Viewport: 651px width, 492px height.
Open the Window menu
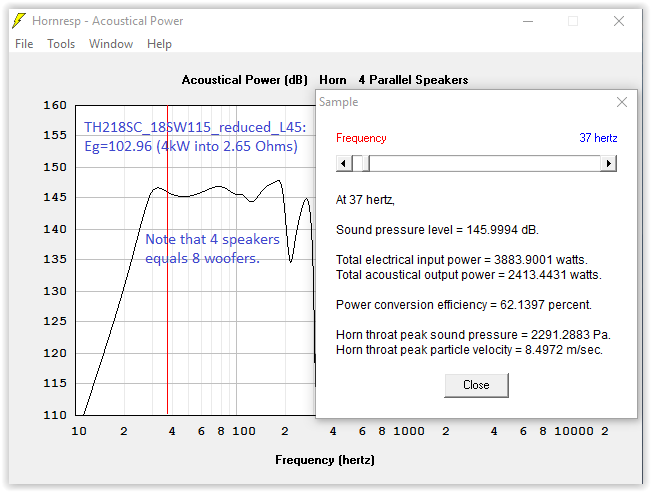coord(111,44)
